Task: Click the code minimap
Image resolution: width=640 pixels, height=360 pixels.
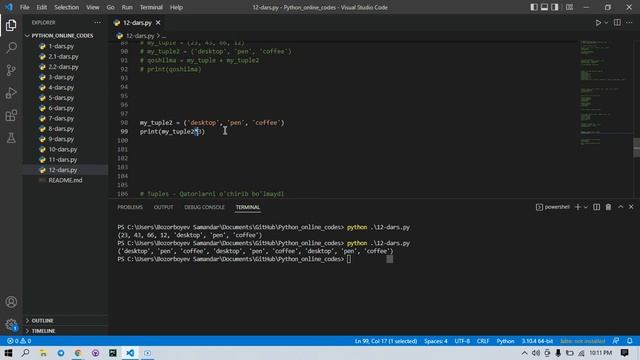Action: (x=606, y=93)
